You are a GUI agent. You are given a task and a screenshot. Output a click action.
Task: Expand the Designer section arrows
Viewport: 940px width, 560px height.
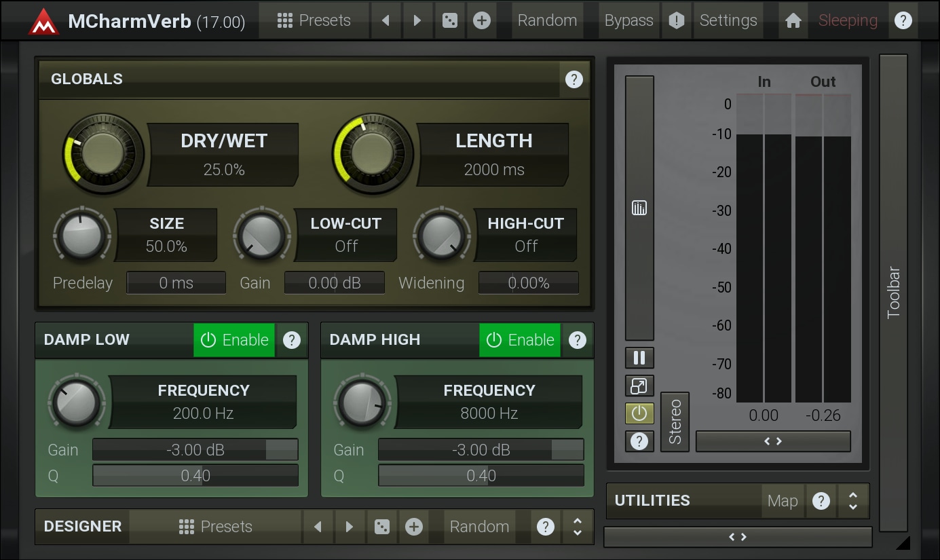point(578,527)
